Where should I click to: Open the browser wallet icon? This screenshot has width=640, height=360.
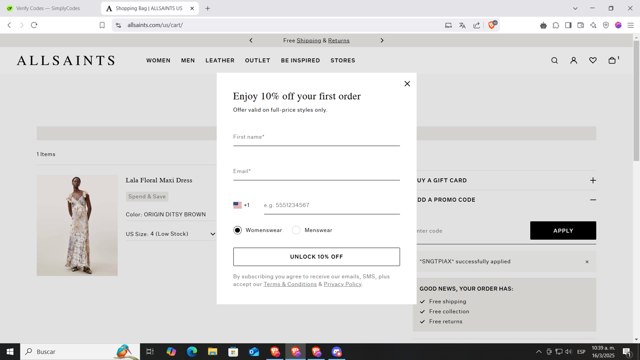click(x=580, y=25)
